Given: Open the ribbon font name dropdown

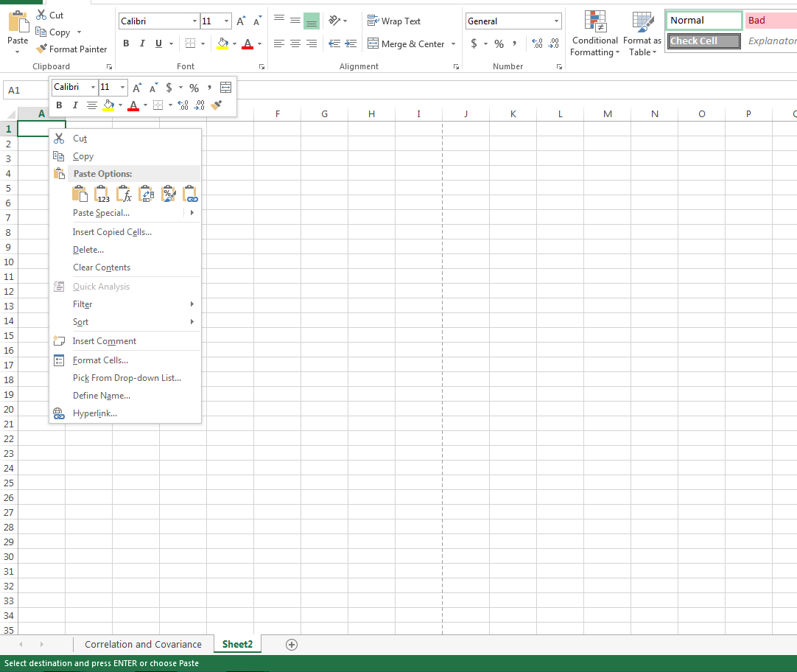Looking at the screenshot, I should tap(194, 21).
